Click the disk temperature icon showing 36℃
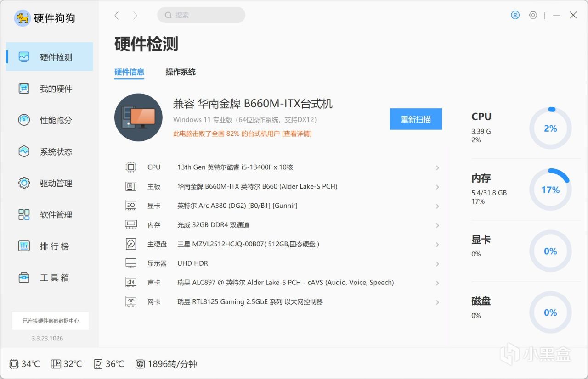The image size is (588, 379). 98,364
